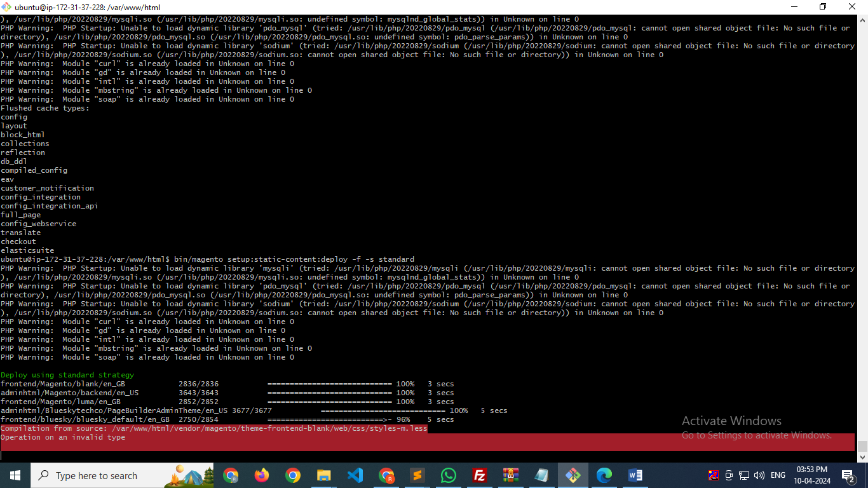Click the terminal scrollbar down arrow
Image resolution: width=868 pixels, height=488 pixels.
[862, 457]
